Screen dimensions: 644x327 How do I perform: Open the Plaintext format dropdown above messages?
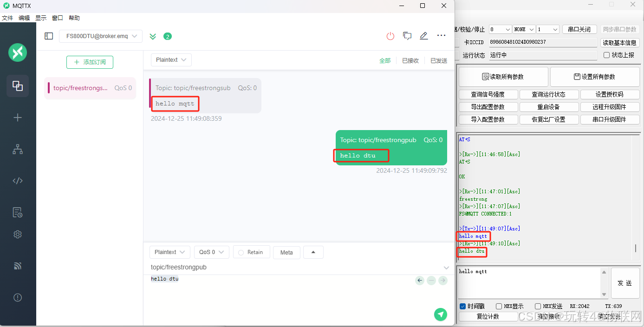(171, 60)
